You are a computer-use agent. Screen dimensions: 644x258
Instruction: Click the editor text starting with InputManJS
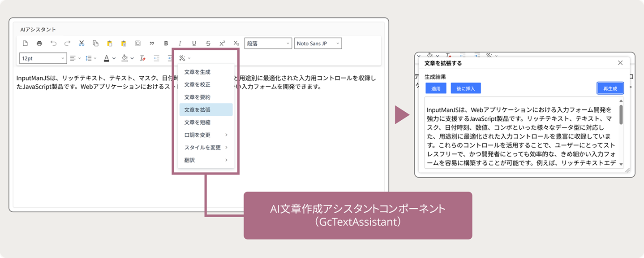point(196,83)
